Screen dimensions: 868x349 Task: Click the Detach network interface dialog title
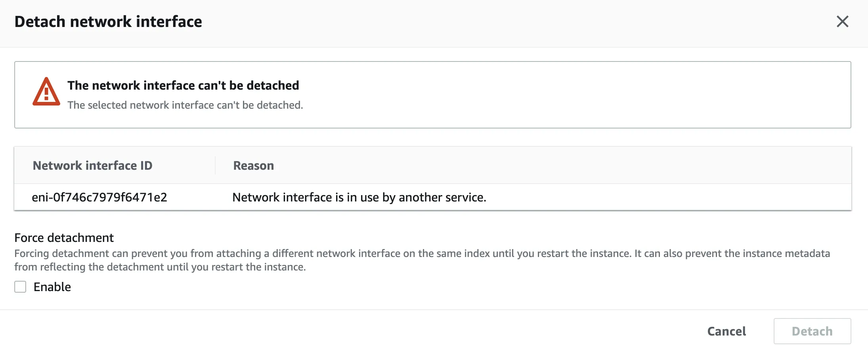pyautogui.click(x=108, y=22)
